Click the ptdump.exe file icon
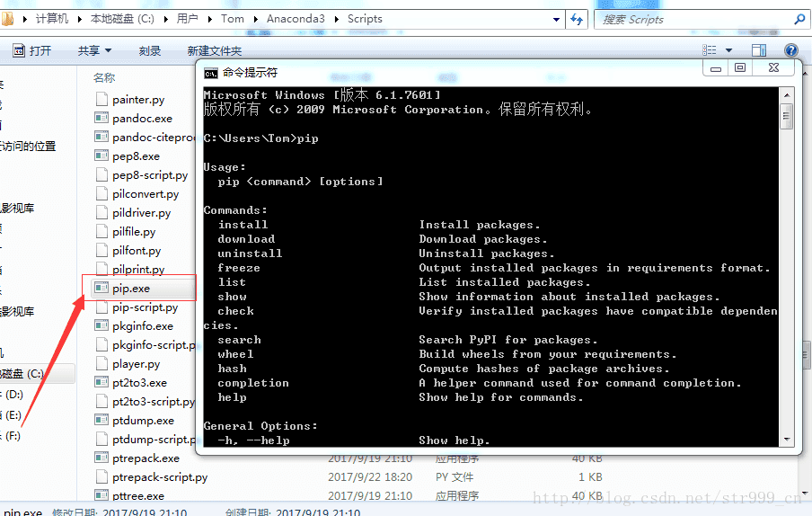Viewport: 812px width, 516px height. (101, 421)
